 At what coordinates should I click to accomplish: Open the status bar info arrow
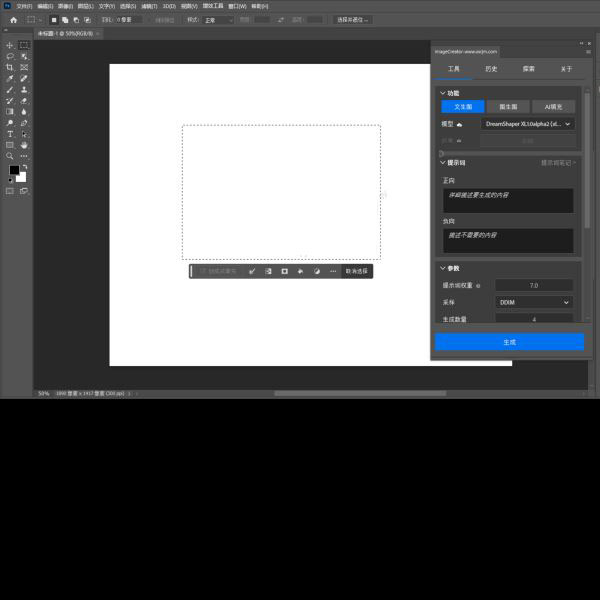tap(129, 393)
